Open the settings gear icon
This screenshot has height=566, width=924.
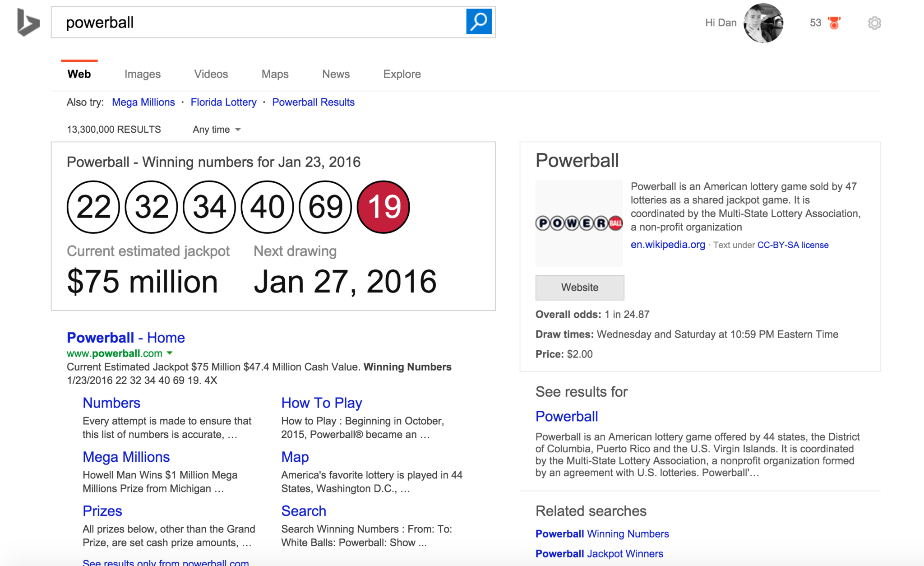tap(874, 23)
